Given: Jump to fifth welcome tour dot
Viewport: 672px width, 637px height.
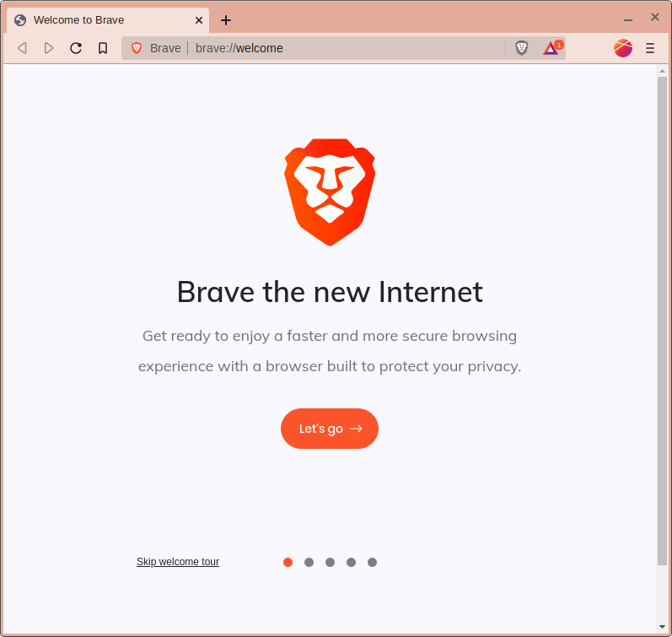Looking at the screenshot, I should (x=372, y=563).
